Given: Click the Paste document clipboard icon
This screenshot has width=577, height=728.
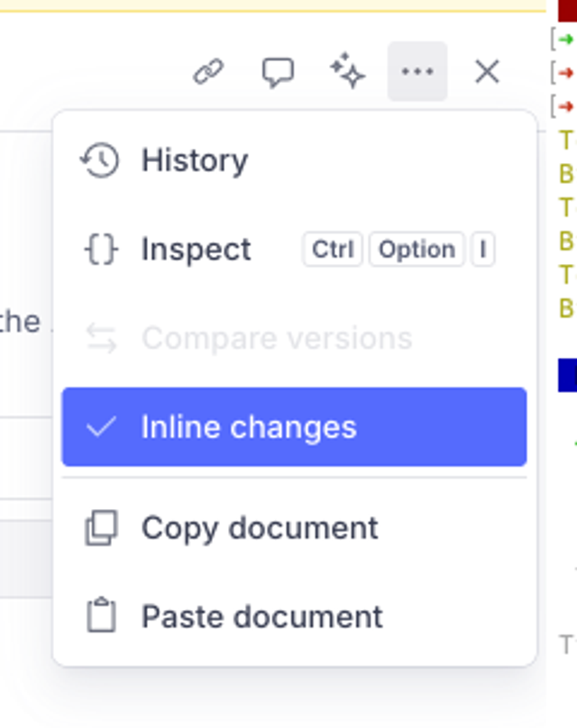Looking at the screenshot, I should (x=102, y=615).
